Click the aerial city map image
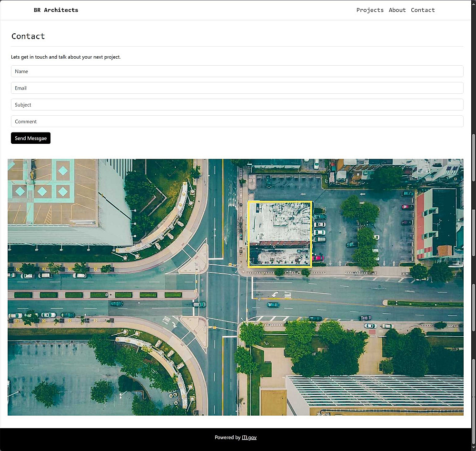The image size is (476, 451). point(236,287)
